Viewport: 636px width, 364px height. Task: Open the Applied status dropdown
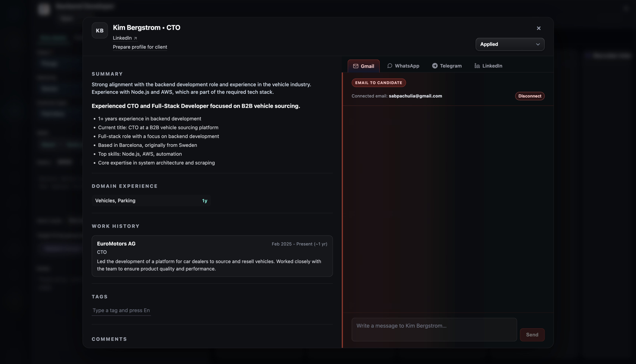pyautogui.click(x=510, y=44)
